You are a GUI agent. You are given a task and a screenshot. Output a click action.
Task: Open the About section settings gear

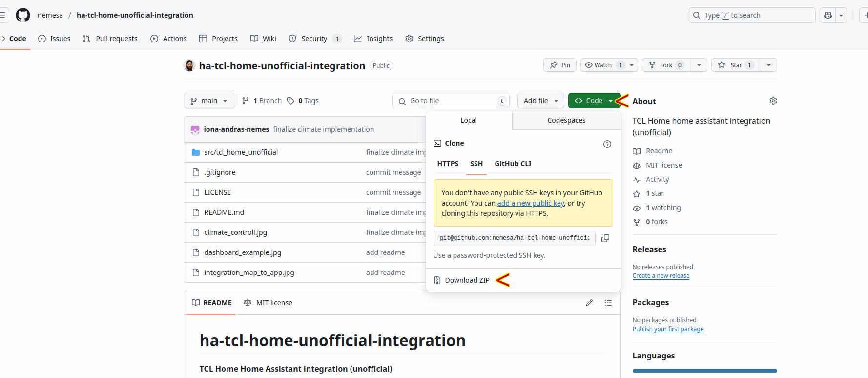point(773,101)
